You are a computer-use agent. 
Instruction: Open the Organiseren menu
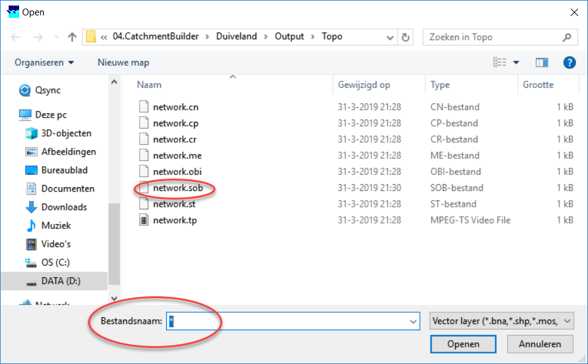click(x=44, y=62)
